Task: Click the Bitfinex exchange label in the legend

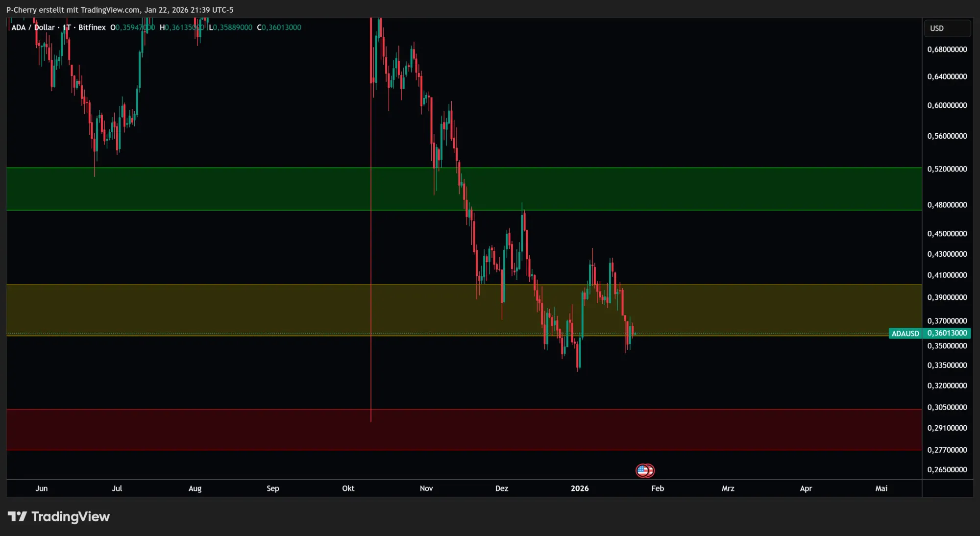Action: (x=92, y=27)
